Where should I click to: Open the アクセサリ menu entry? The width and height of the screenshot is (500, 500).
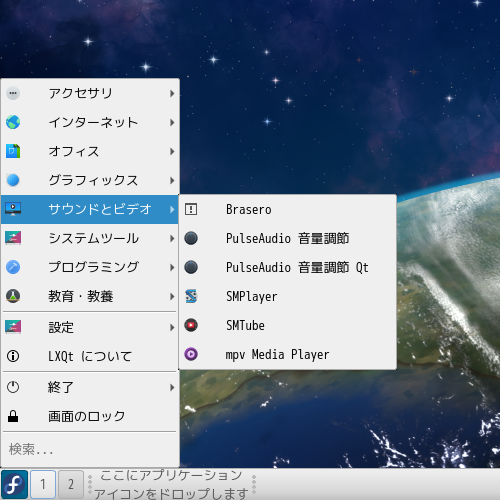click(90, 93)
